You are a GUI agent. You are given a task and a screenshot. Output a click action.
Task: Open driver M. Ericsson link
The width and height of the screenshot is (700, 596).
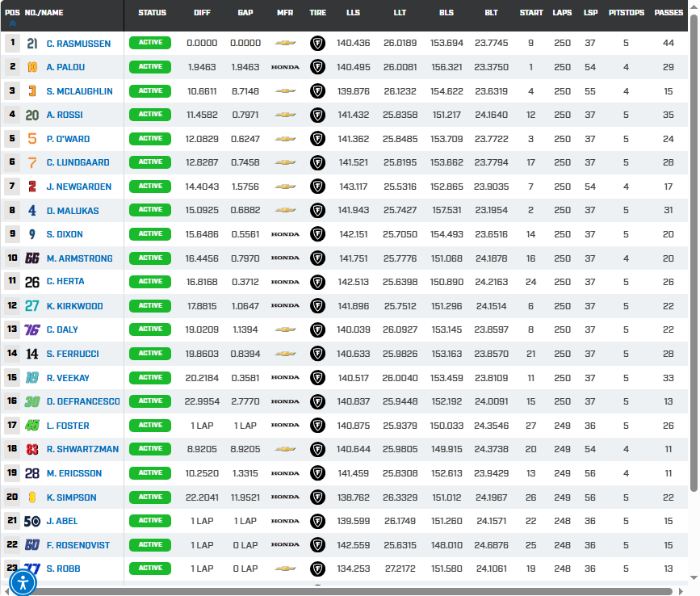74,473
